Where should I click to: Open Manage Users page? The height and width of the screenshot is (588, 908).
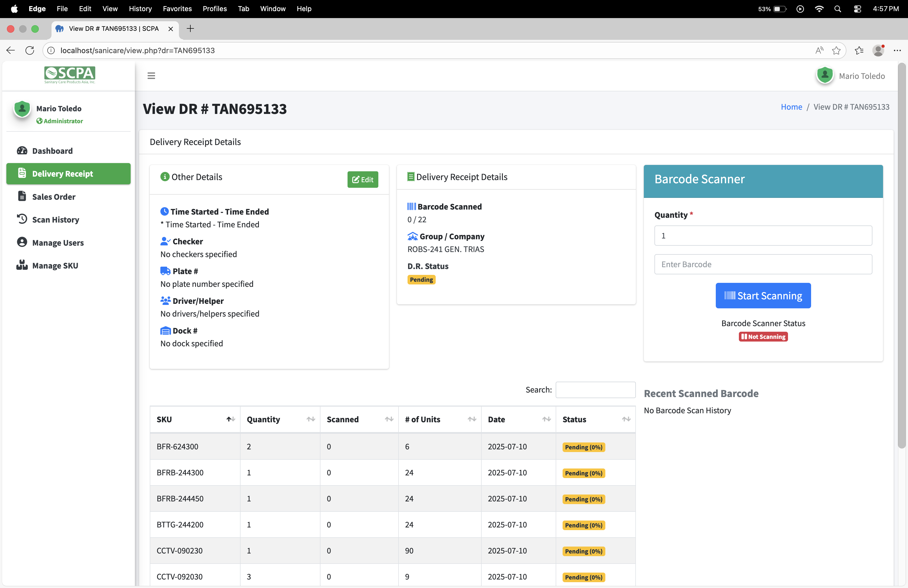[58, 242]
